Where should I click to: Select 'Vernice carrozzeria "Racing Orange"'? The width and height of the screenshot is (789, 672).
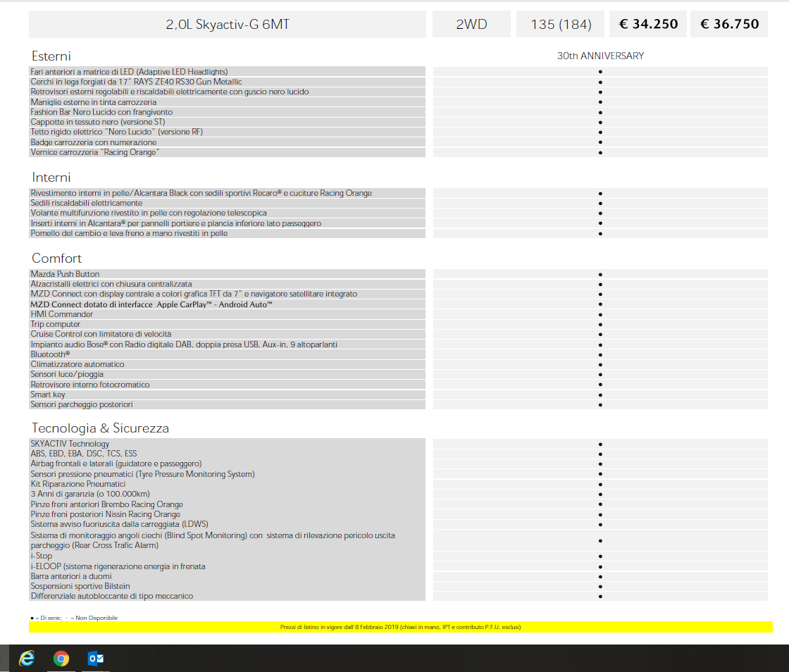(x=227, y=152)
